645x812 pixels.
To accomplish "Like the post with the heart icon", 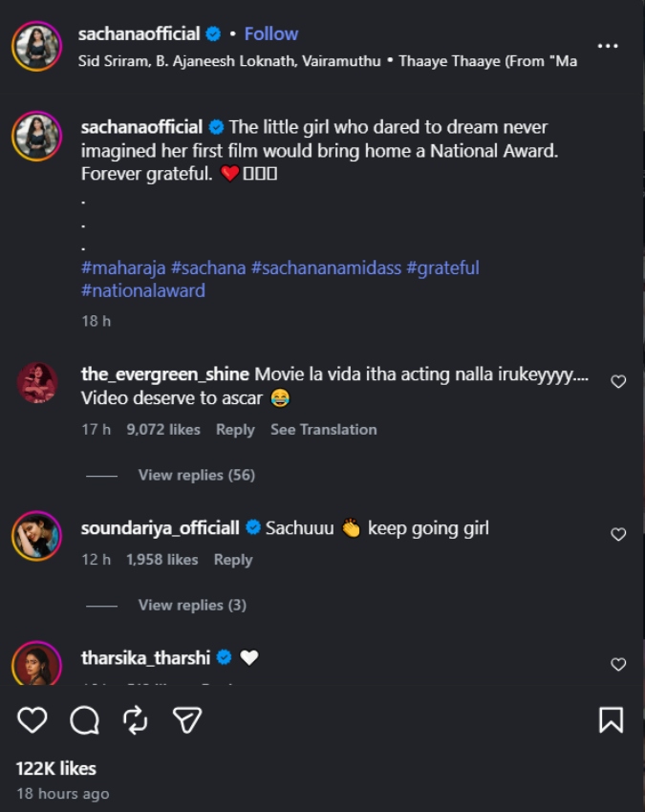I will point(32,720).
